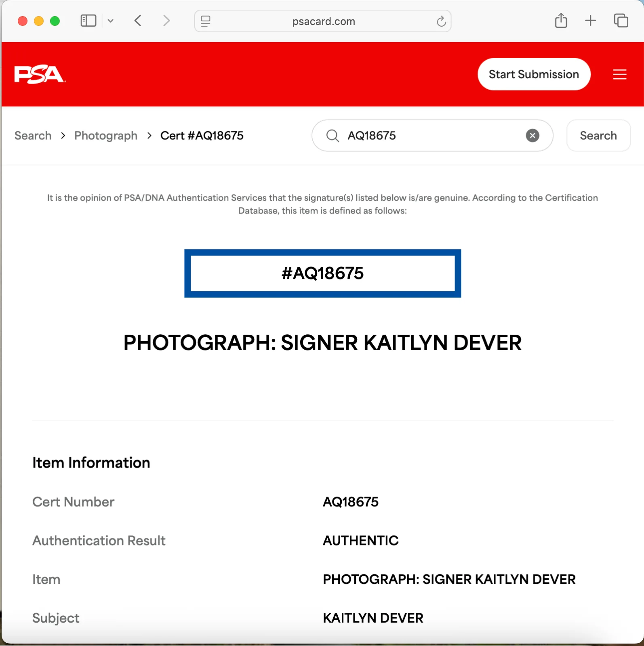The width and height of the screenshot is (644, 646).
Task: Follow the Photograph breadcrumb link
Action: (106, 136)
